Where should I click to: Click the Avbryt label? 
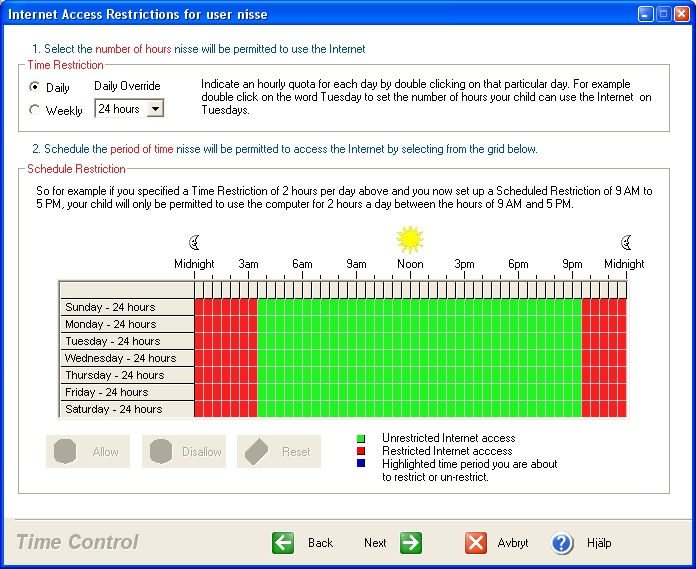(513, 543)
